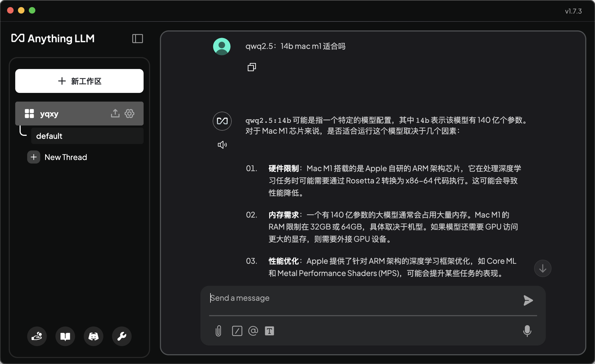Adjust text size with the T icon
Viewport: 595px width, 364px height.
point(269,331)
